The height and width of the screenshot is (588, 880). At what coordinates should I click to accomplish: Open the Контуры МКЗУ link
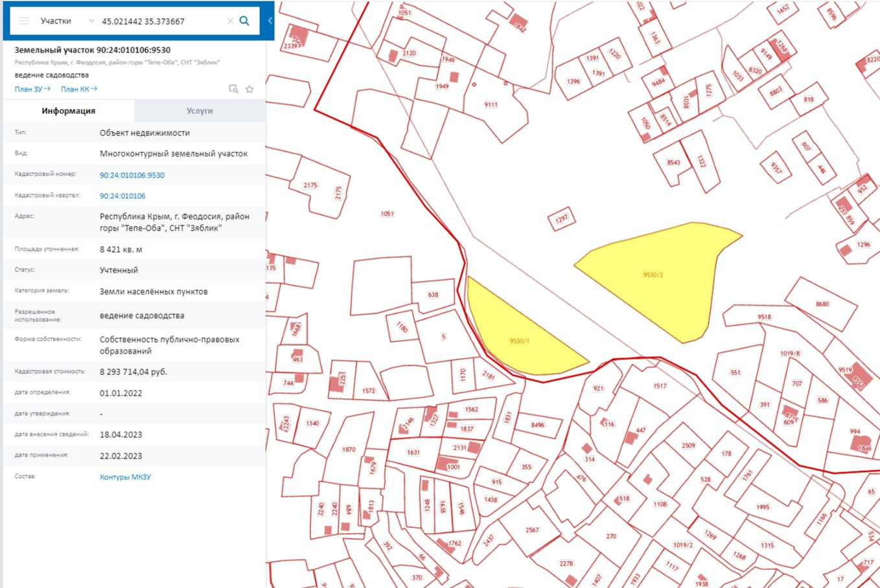tap(125, 477)
